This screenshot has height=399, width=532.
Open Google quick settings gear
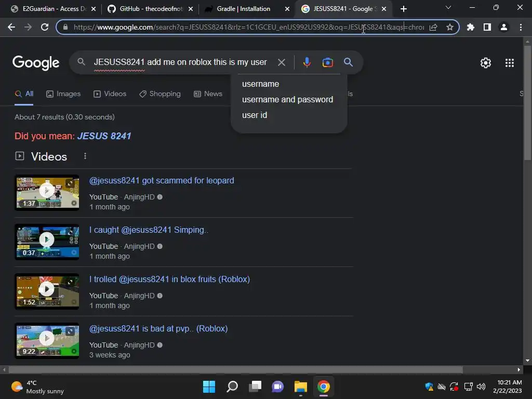(x=486, y=63)
